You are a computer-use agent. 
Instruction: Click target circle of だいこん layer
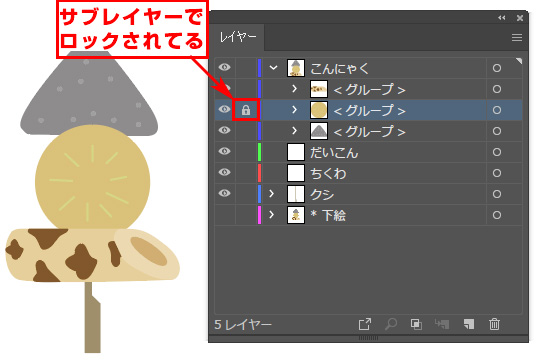tap(497, 152)
